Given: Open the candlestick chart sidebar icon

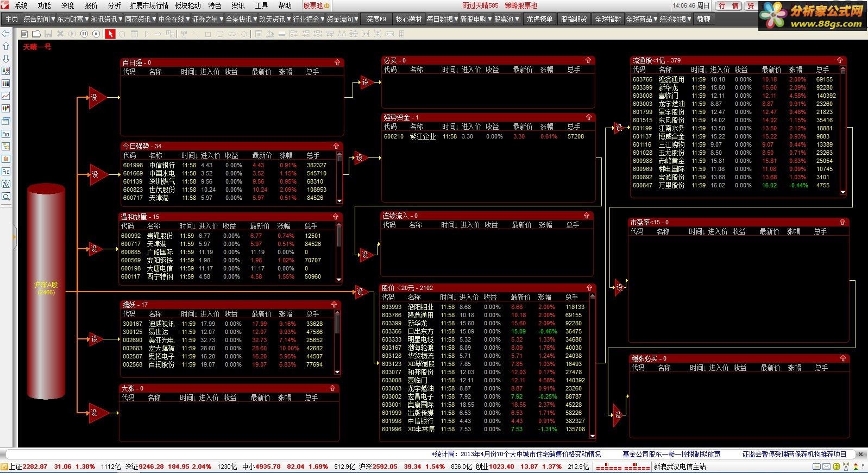Looking at the screenshot, I should (6, 109).
